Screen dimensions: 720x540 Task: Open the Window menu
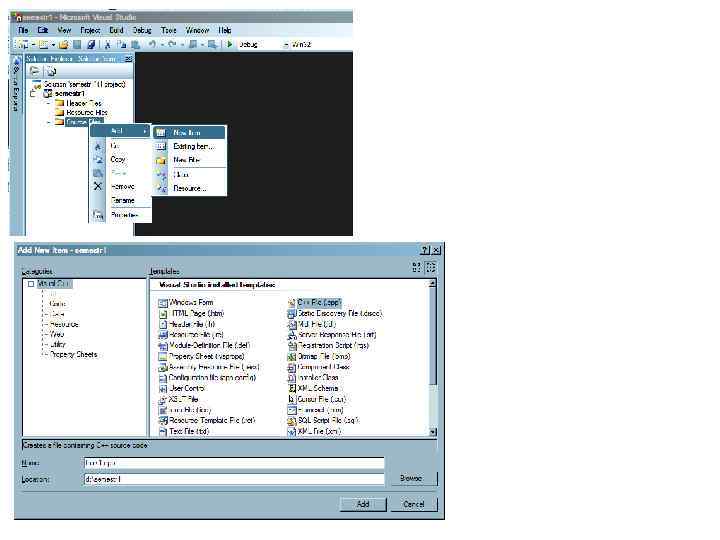197,30
